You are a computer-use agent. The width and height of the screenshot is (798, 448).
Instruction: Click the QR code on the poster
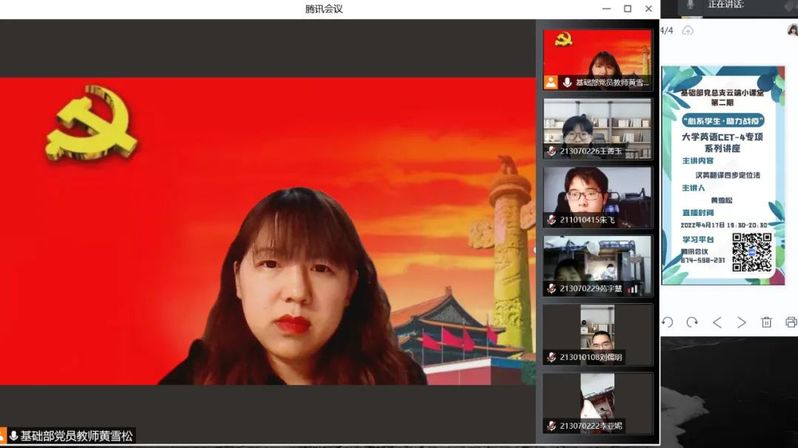coord(752,252)
